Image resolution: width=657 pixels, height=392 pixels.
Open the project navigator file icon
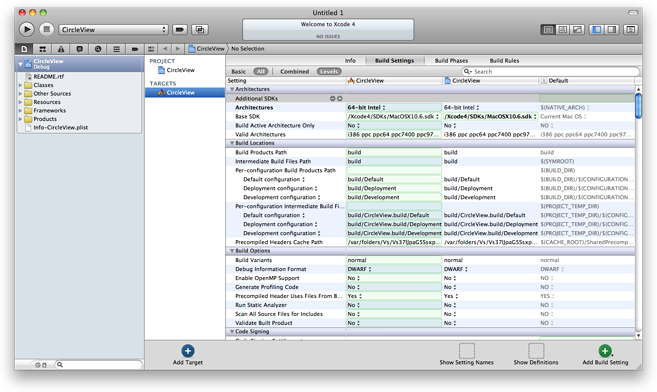coord(24,49)
